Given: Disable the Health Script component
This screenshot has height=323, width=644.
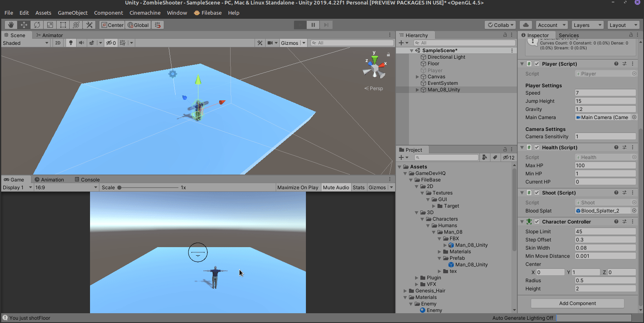Looking at the screenshot, I should click(x=537, y=148).
